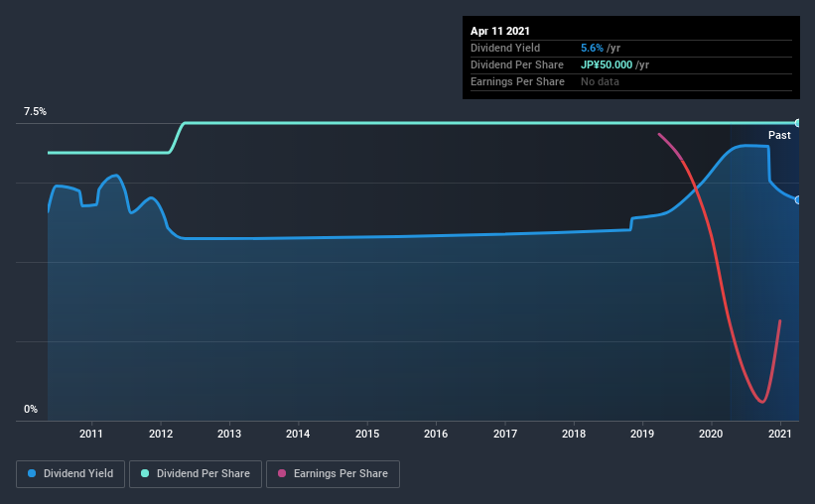
Task: Click the 5.6% dividend yield value
Action: click(x=592, y=48)
